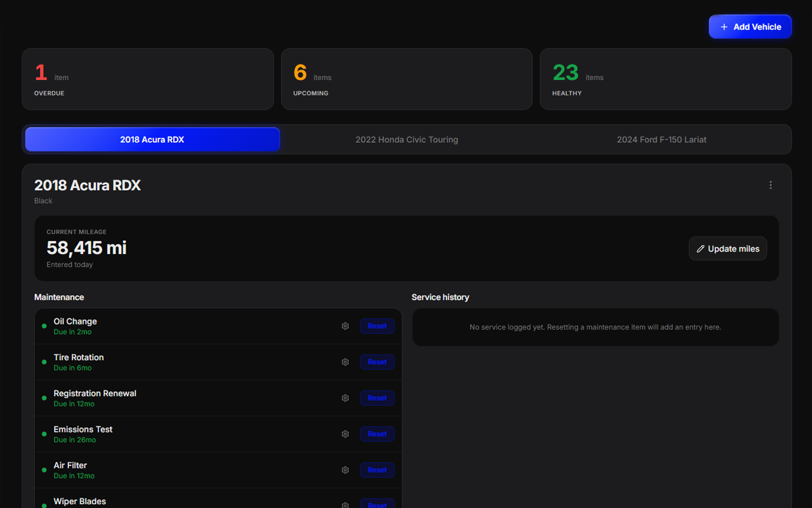Reset the Registration Renewal item

377,398
